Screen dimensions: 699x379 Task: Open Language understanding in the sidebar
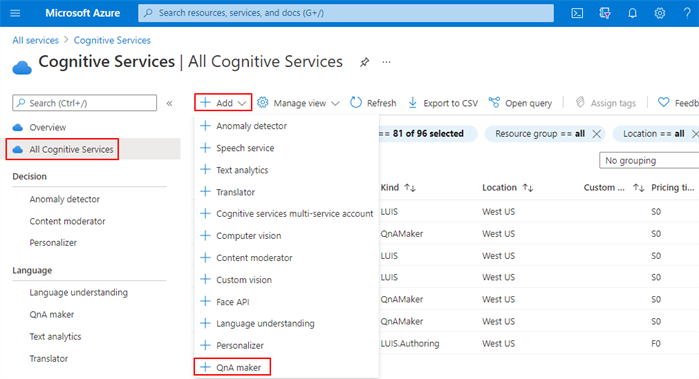point(78,292)
